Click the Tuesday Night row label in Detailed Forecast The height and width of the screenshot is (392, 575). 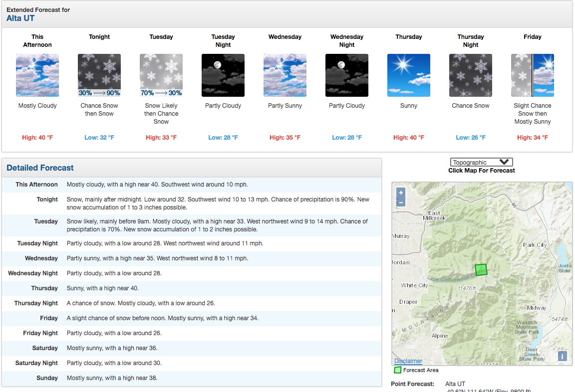(37, 243)
